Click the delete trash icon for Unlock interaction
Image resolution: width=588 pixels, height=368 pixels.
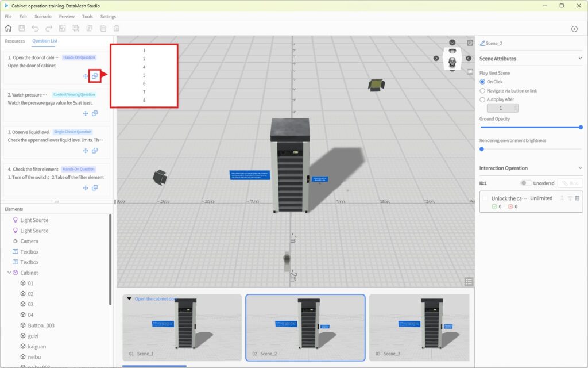pos(577,198)
